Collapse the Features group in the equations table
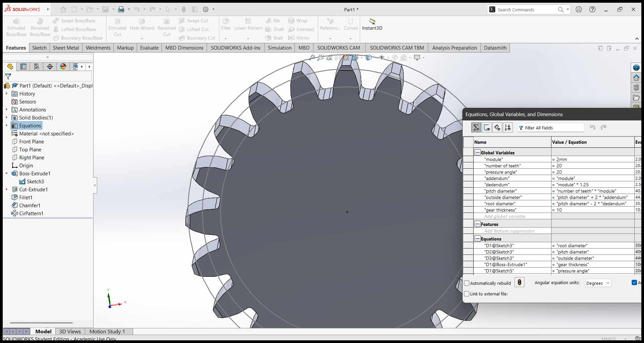The image size is (644, 343). (477, 224)
